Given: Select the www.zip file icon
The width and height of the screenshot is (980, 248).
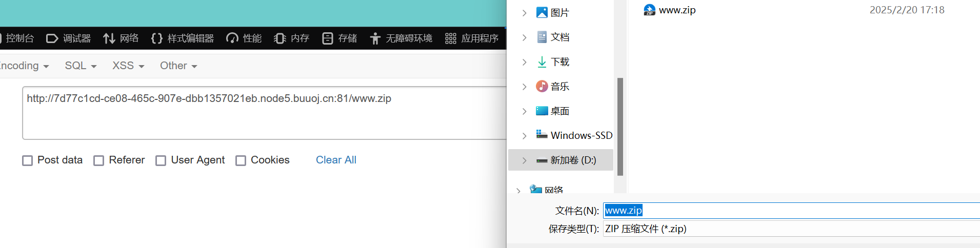Looking at the screenshot, I should click(x=649, y=10).
